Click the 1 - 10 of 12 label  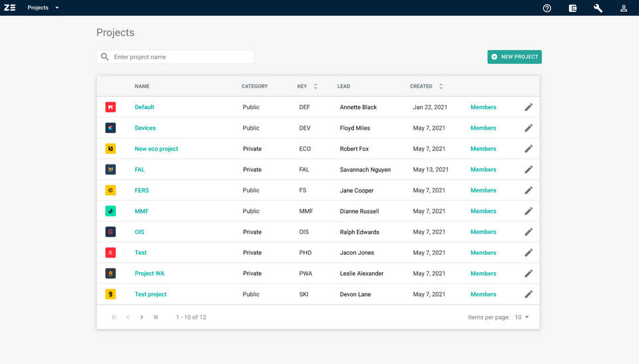(191, 317)
